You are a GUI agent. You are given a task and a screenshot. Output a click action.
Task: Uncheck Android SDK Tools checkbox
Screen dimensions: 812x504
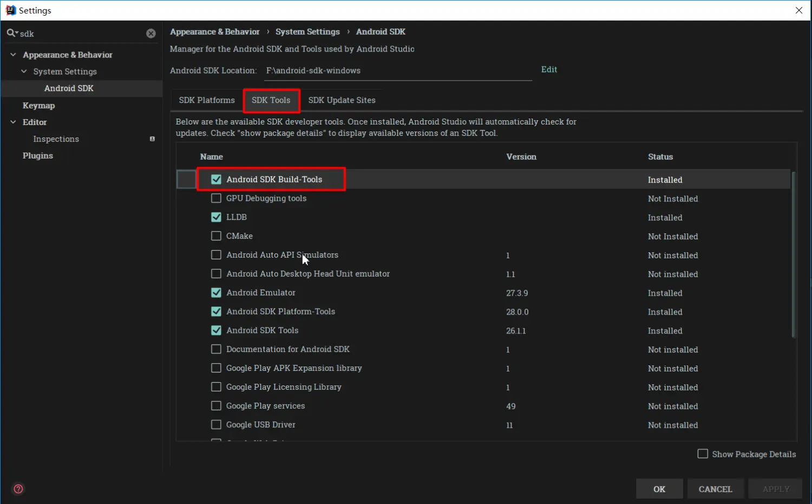(216, 330)
